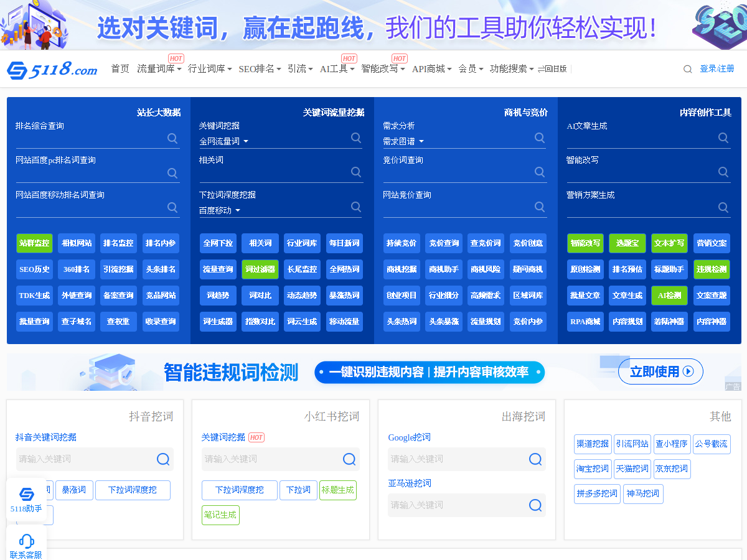Click search icon for 网站竞价查询
This screenshot has width=747, height=560.
point(540,207)
